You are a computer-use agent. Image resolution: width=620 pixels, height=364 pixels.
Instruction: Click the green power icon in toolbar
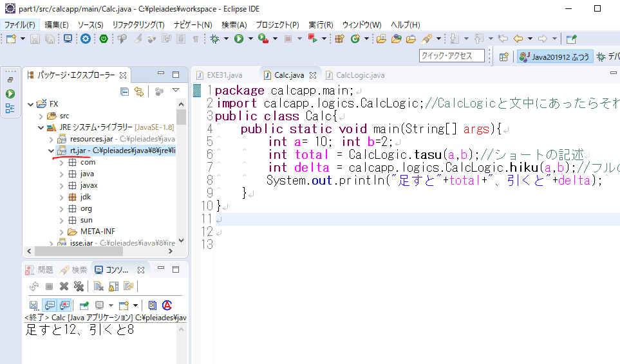(104, 39)
